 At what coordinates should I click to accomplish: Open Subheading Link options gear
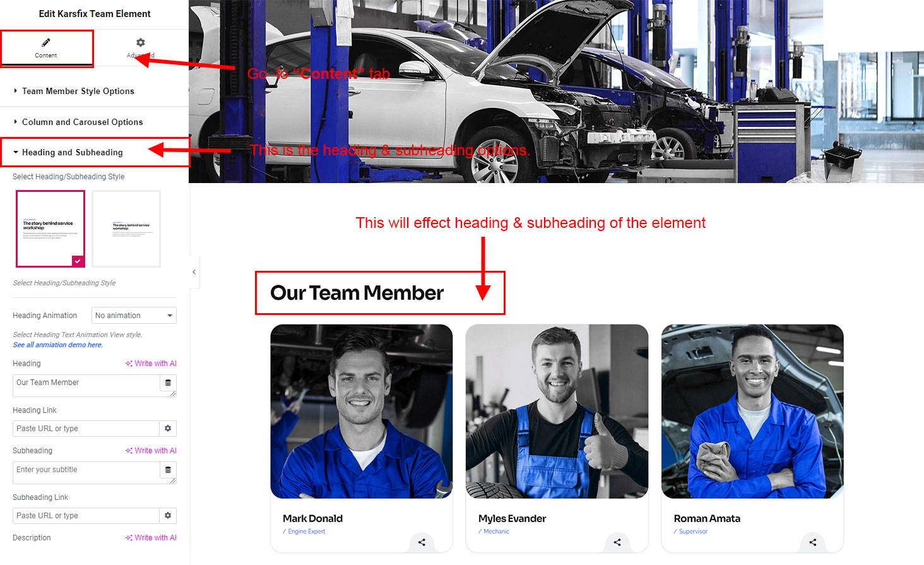[168, 516]
